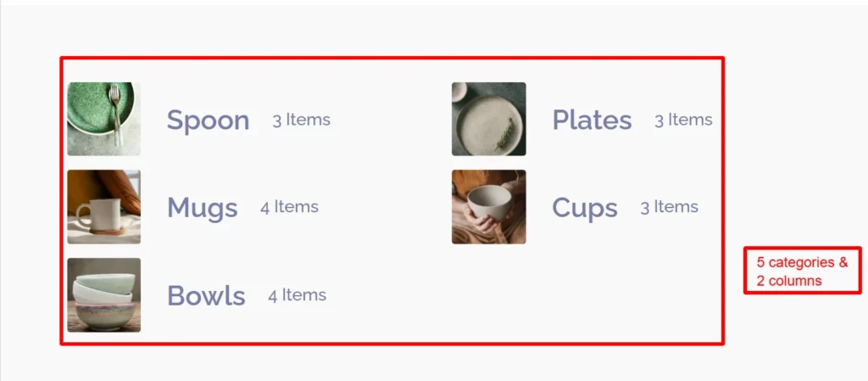Select the Mugs category photo
The height and width of the screenshot is (381, 868).
[x=103, y=207]
